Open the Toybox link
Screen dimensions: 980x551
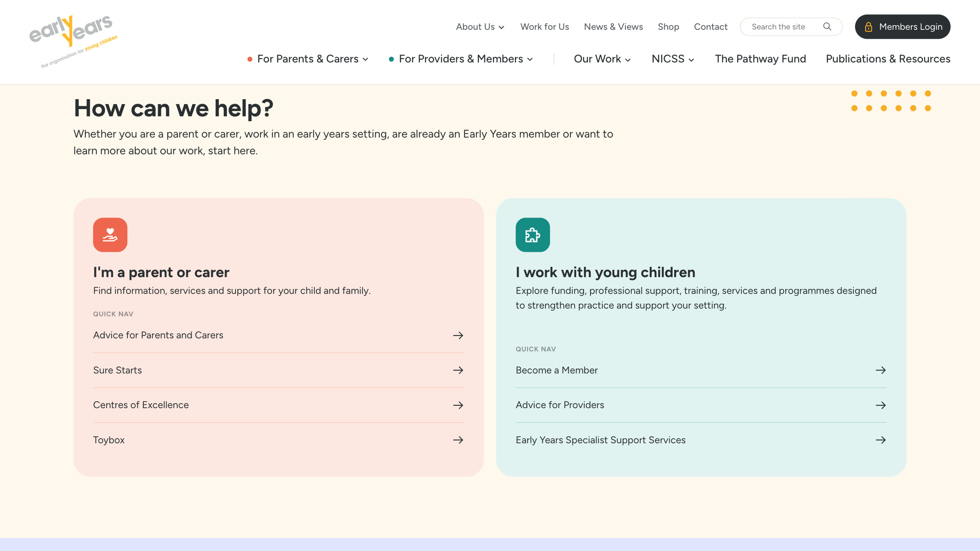[109, 440]
